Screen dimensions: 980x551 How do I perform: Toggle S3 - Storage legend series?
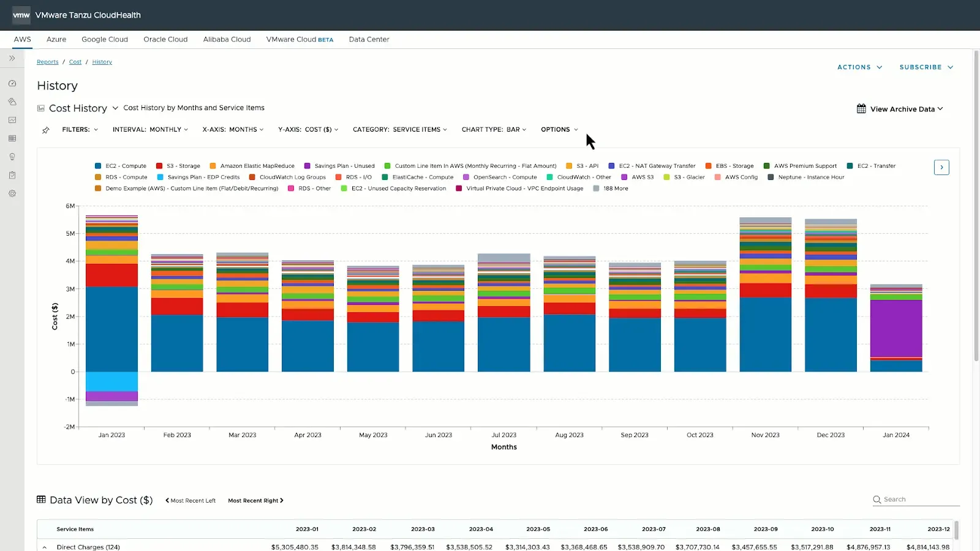click(x=178, y=166)
